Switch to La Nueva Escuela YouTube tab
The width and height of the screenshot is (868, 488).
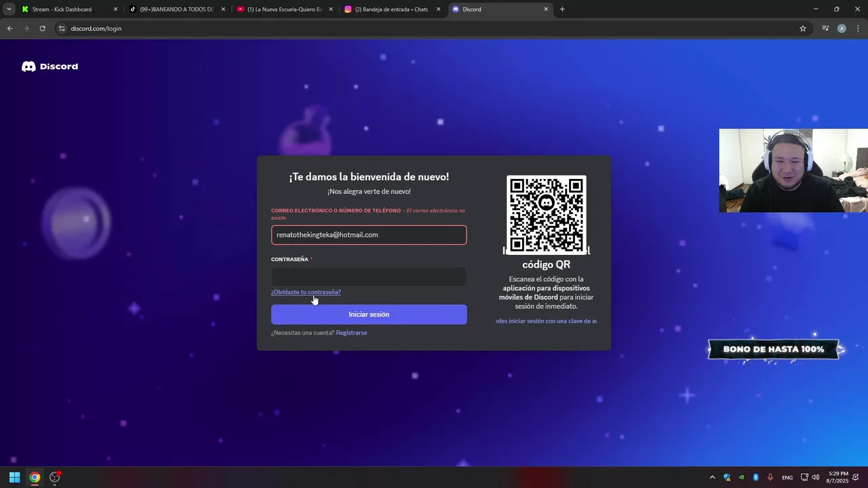click(285, 9)
